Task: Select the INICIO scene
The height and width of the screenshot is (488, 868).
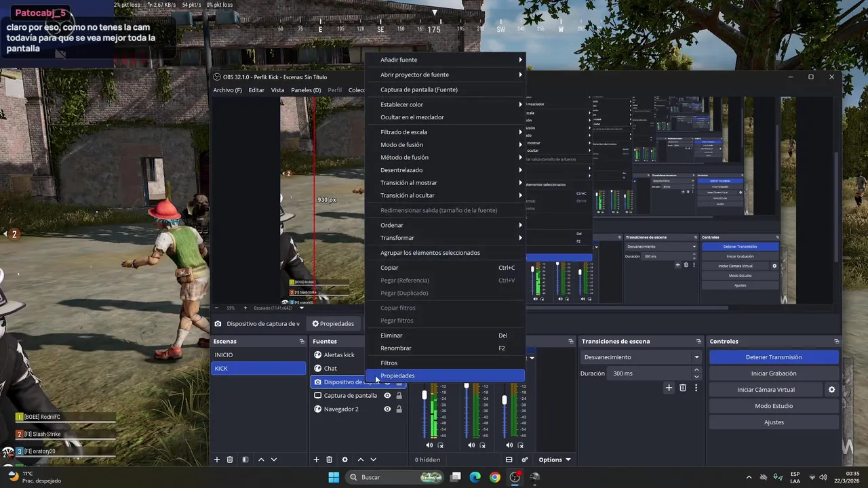Action: click(x=258, y=354)
